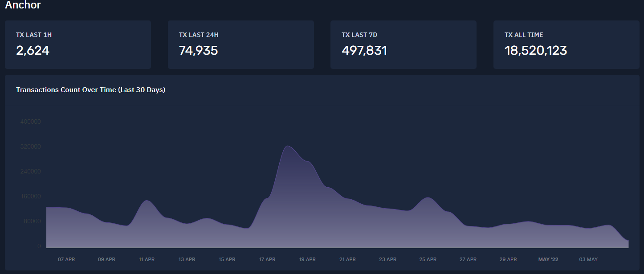Click the 320000 y-axis label

point(31,147)
